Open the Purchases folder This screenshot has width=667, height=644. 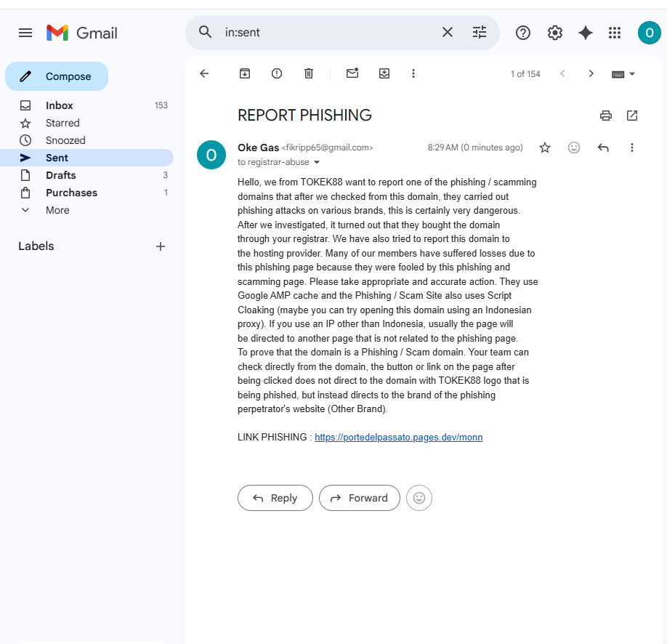point(87,193)
